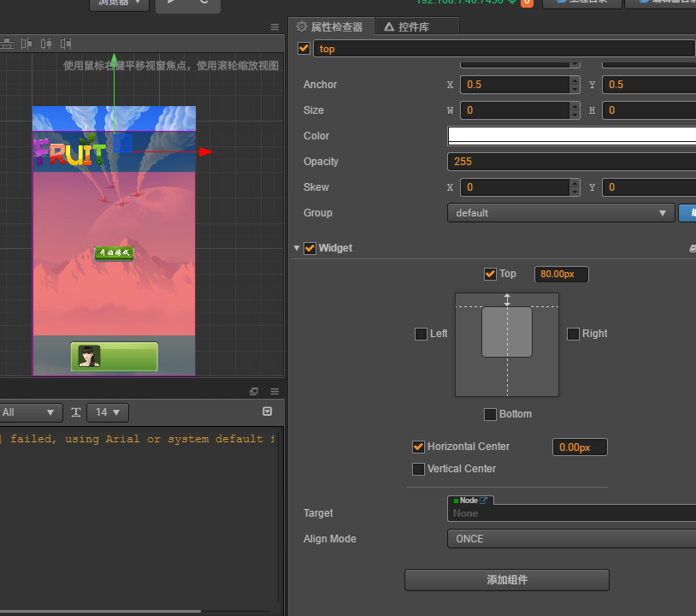The height and width of the screenshot is (616, 696).
Task: Click the preview play button
Action: 171,3
